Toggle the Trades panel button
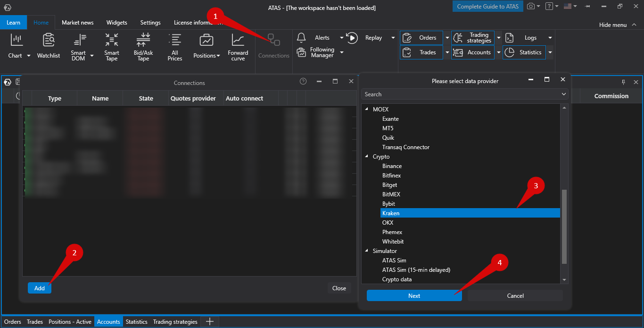This screenshot has width=644, height=328. 421,52
